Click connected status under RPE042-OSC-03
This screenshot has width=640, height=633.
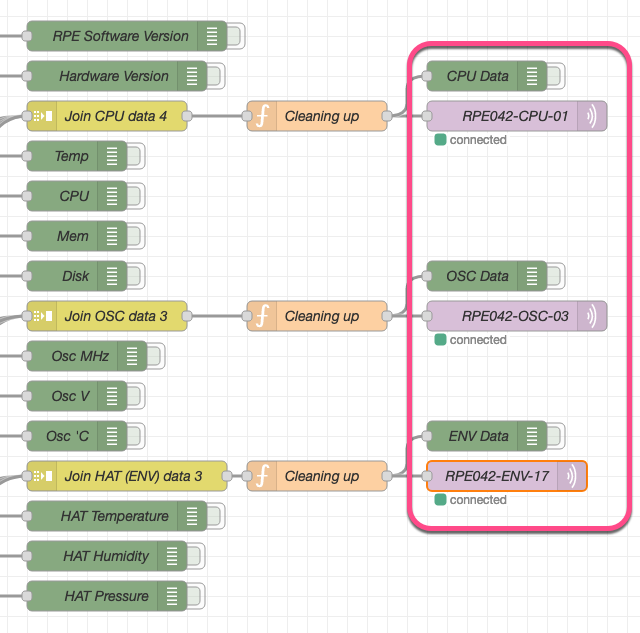coord(471,340)
